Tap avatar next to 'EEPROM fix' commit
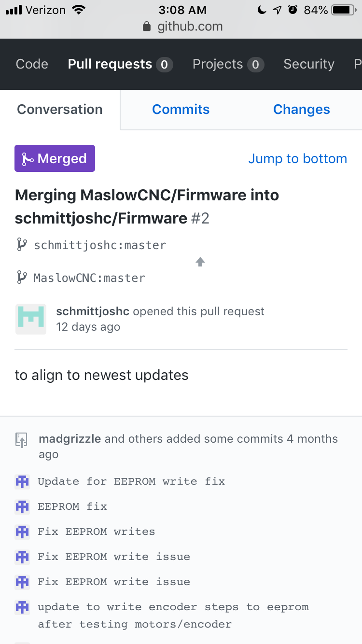This screenshot has width=362, height=644. pyautogui.click(x=22, y=506)
